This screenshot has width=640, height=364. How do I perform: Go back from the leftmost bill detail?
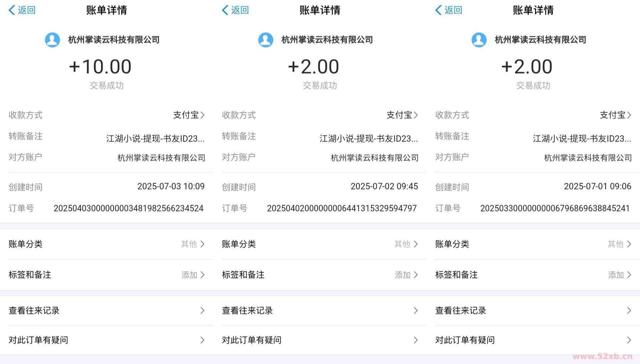click(22, 10)
